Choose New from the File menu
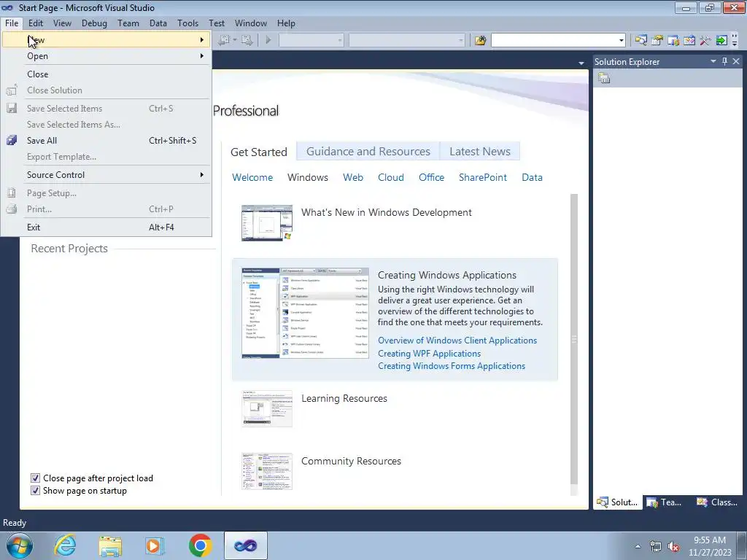The image size is (747, 560). click(x=107, y=40)
